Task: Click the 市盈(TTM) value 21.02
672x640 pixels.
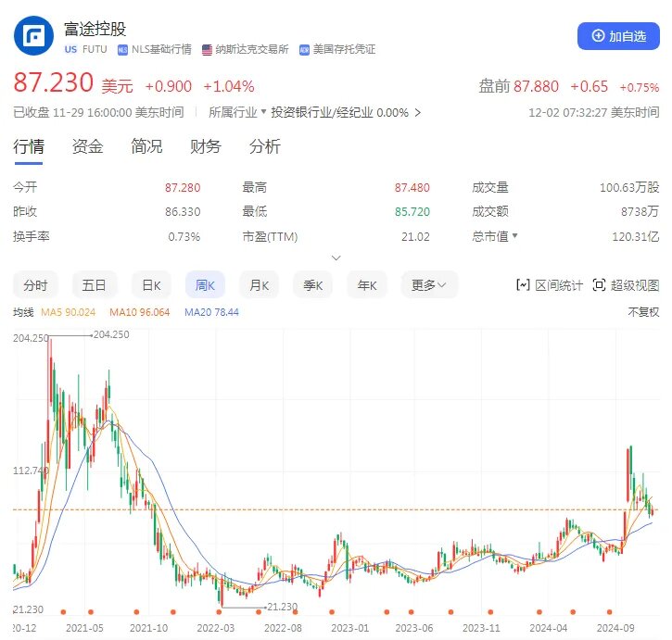Action: [415, 236]
